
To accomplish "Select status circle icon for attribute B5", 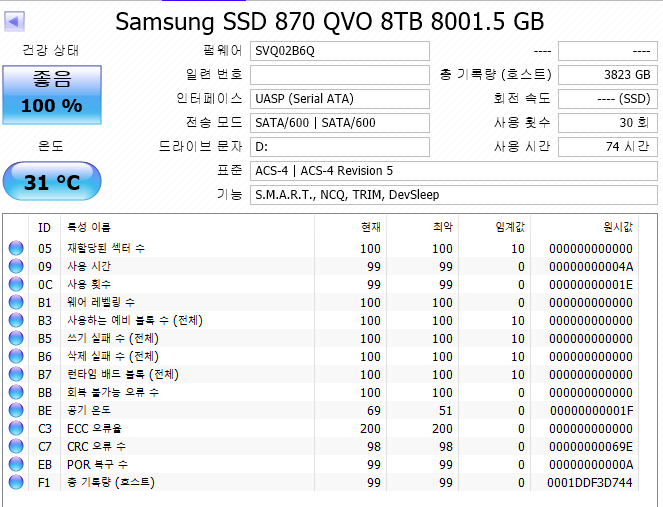I will pyautogui.click(x=16, y=338).
